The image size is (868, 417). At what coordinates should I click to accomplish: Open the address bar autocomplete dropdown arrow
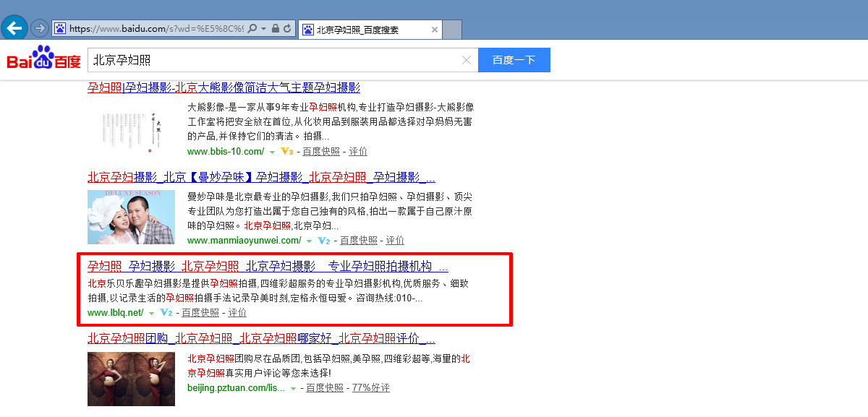point(263,29)
